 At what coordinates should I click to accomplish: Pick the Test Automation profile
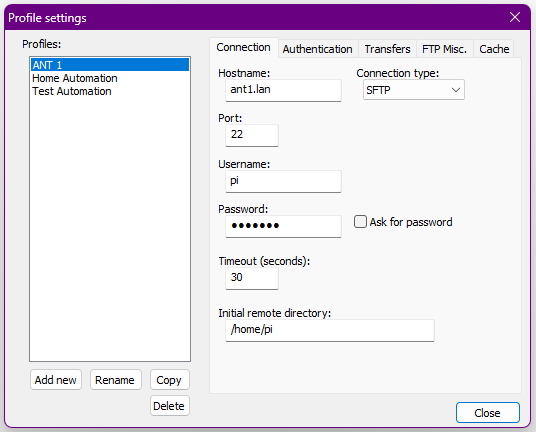[x=72, y=91]
